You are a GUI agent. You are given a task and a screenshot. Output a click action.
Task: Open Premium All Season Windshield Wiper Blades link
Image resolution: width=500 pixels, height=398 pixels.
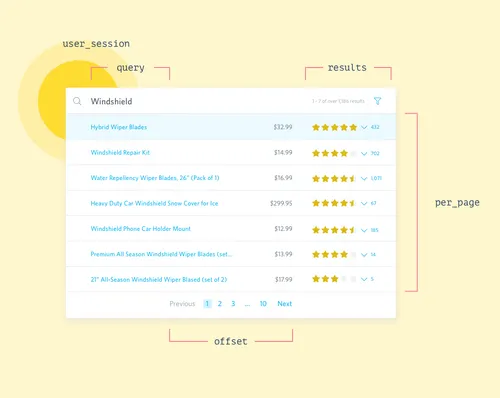click(x=161, y=254)
